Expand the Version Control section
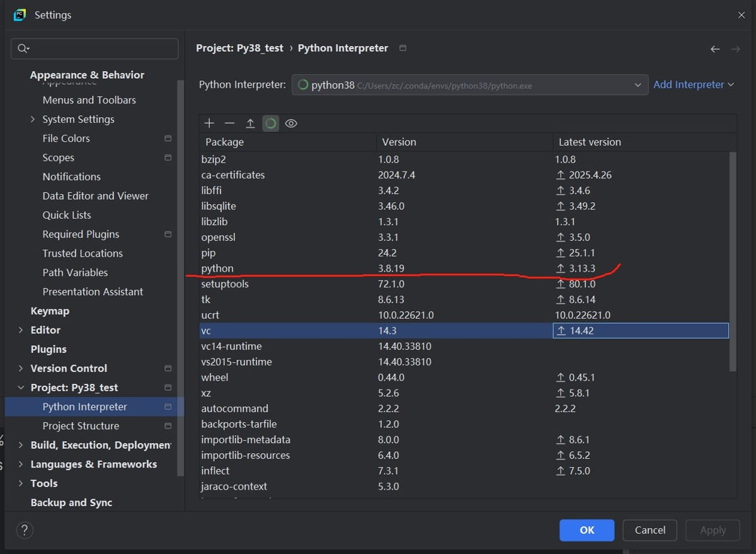The width and height of the screenshot is (756, 554). (x=21, y=369)
